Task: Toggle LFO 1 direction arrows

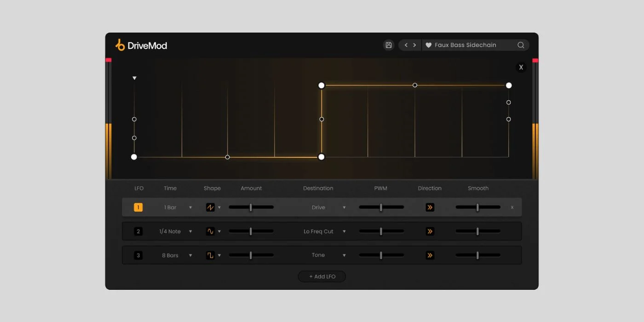Action: [x=430, y=207]
